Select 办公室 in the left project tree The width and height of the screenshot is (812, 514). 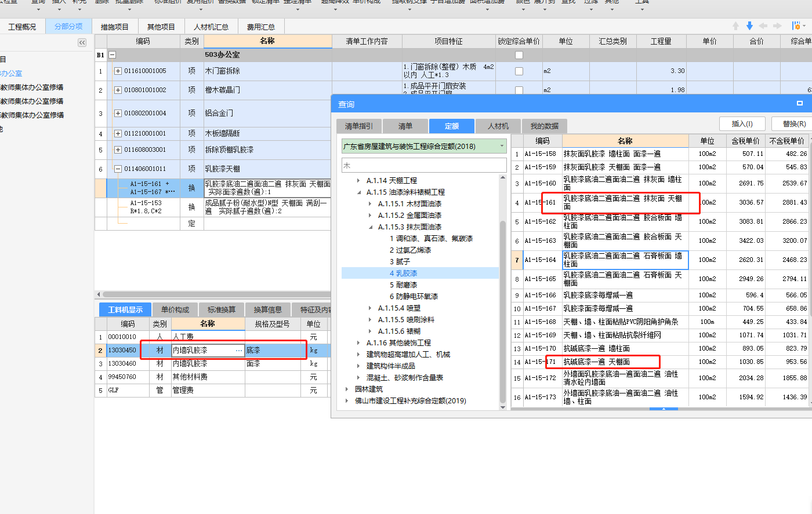tap(11, 74)
